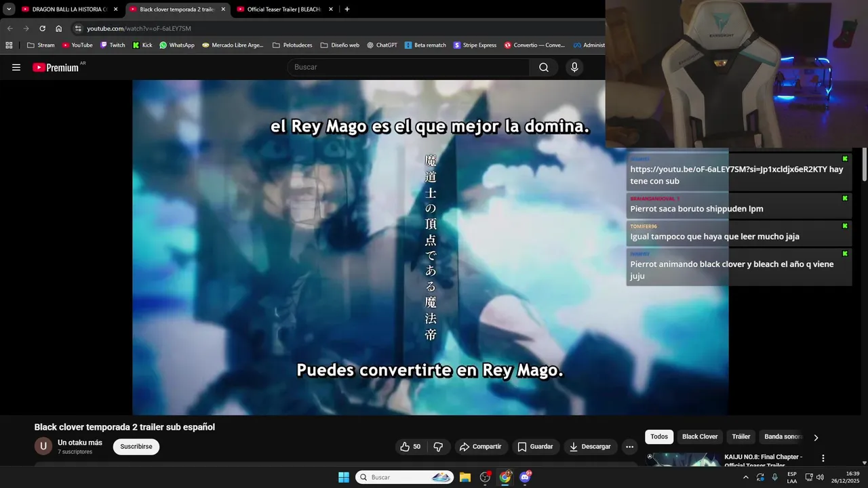Click the Compartir button
Viewport: 868px width, 488px height.
pyautogui.click(x=480, y=447)
